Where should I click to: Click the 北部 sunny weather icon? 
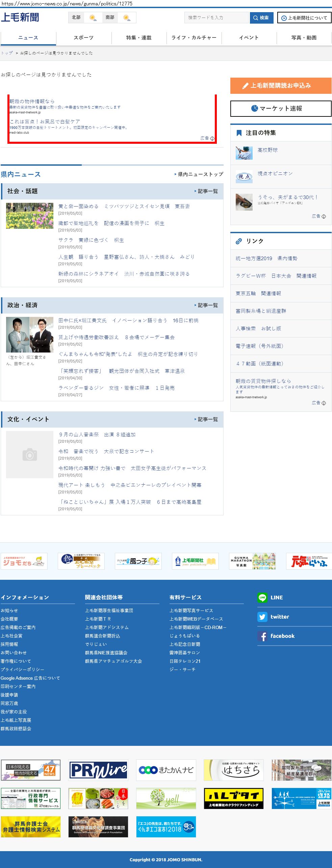(93, 18)
